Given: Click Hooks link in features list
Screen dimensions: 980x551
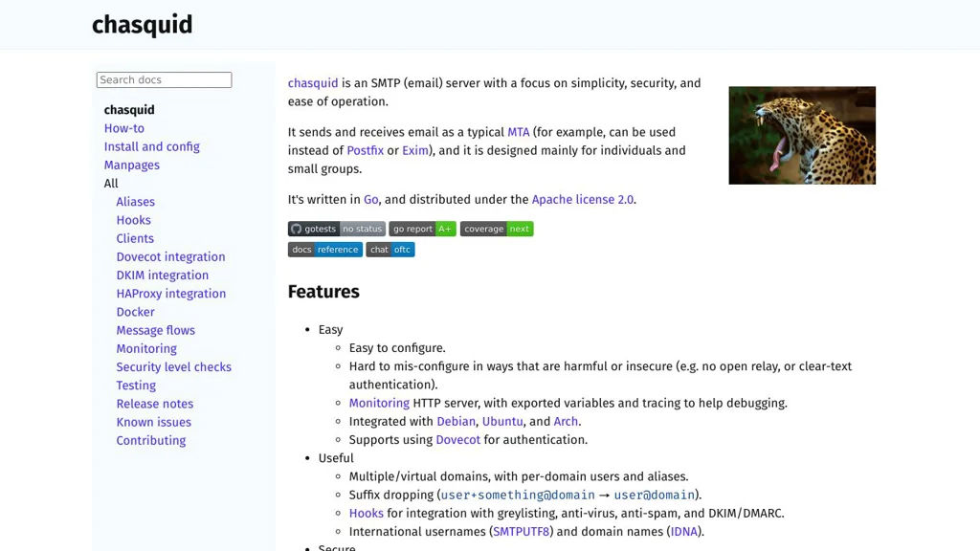Looking at the screenshot, I should coord(367,514).
